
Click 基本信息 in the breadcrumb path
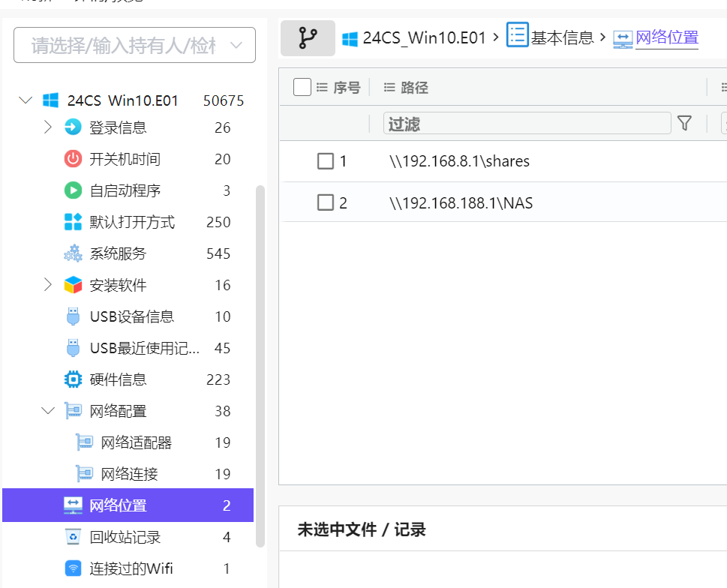click(x=562, y=37)
